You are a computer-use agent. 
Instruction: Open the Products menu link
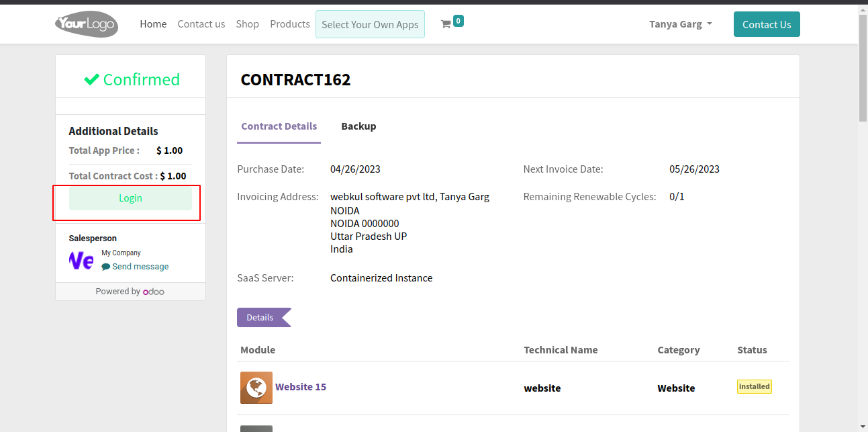click(x=290, y=24)
